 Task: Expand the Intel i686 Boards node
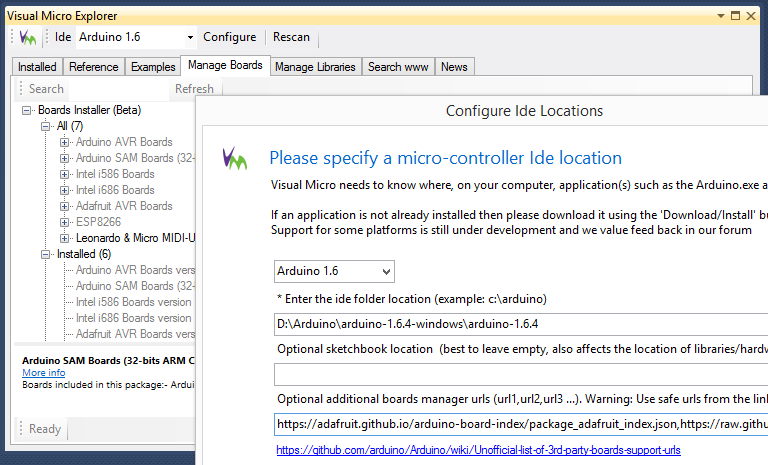point(64,190)
